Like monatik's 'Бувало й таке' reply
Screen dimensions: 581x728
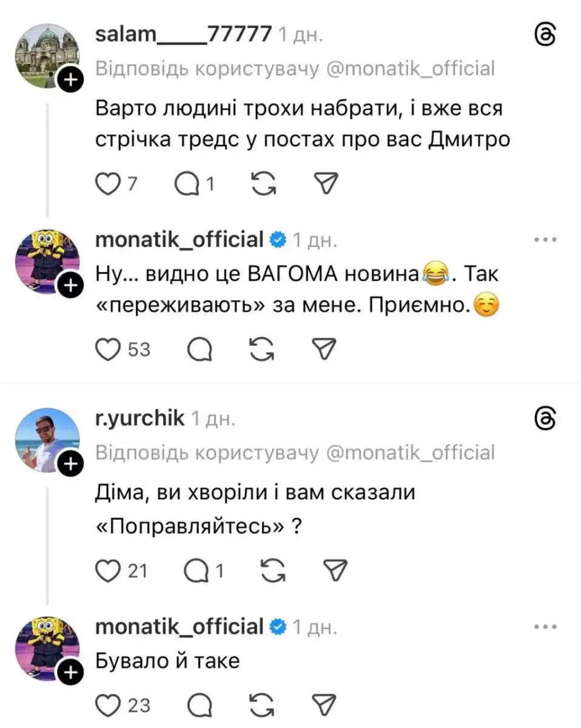(109, 706)
